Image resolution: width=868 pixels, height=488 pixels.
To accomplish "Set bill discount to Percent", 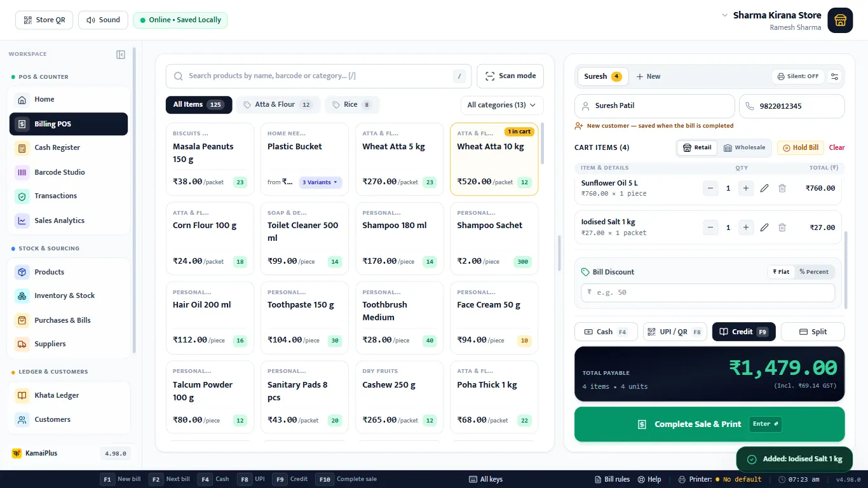I will (x=814, y=272).
